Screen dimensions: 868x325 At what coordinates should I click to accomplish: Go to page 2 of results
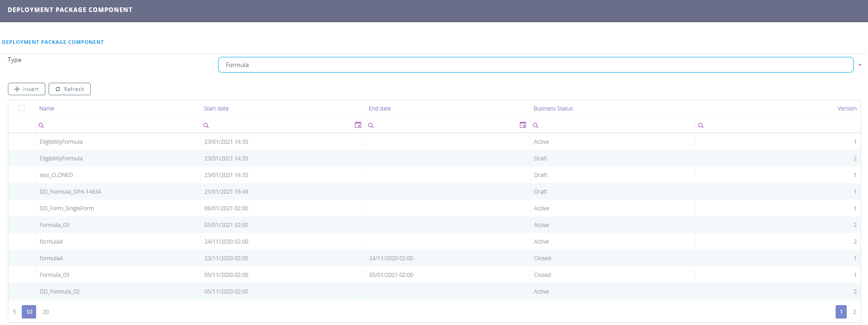[x=854, y=312]
